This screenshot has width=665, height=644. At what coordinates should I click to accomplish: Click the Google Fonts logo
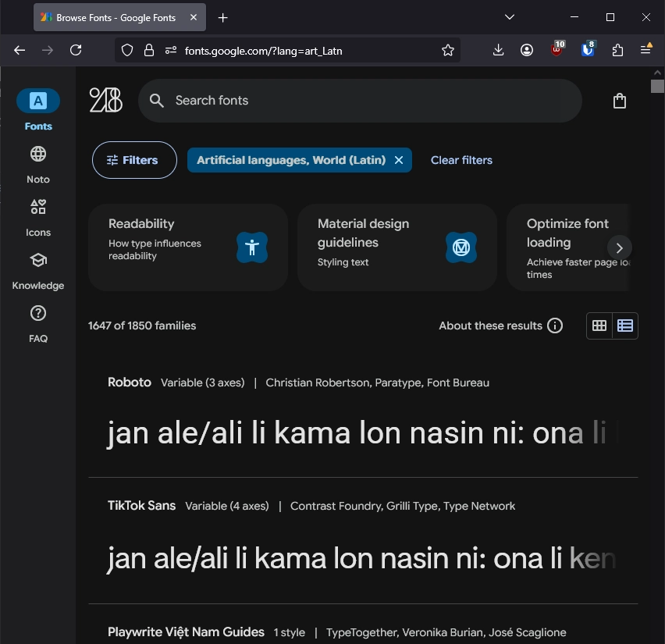[x=105, y=100]
